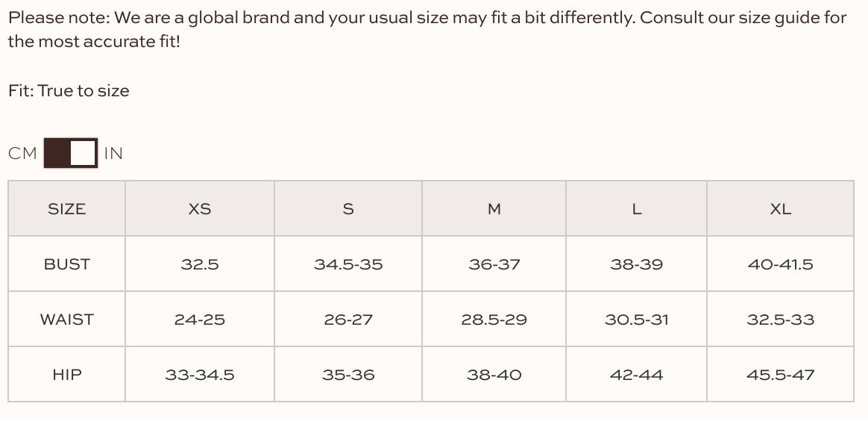The image size is (868, 421).
Task: Click the M waist value 28.5-29
Action: click(x=494, y=319)
